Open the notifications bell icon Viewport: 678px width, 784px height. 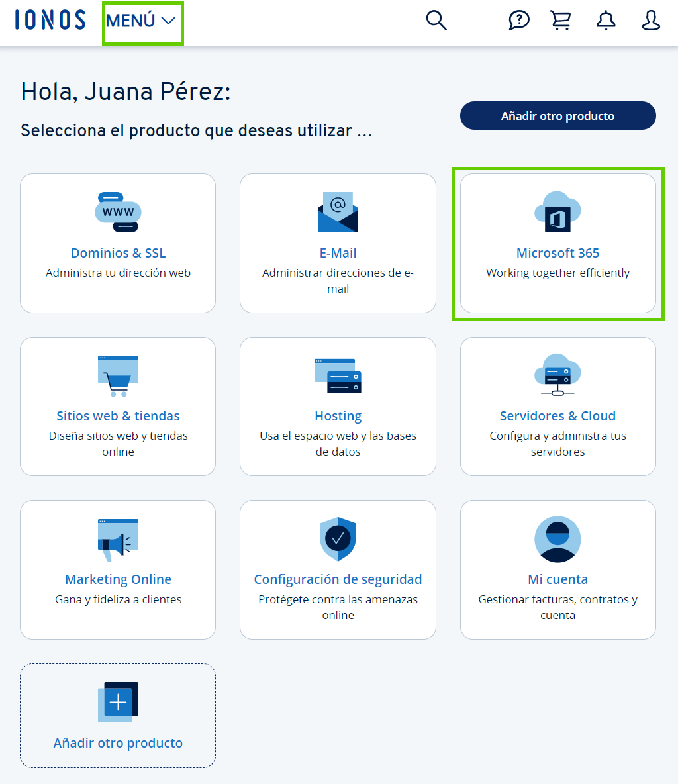(606, 21)
